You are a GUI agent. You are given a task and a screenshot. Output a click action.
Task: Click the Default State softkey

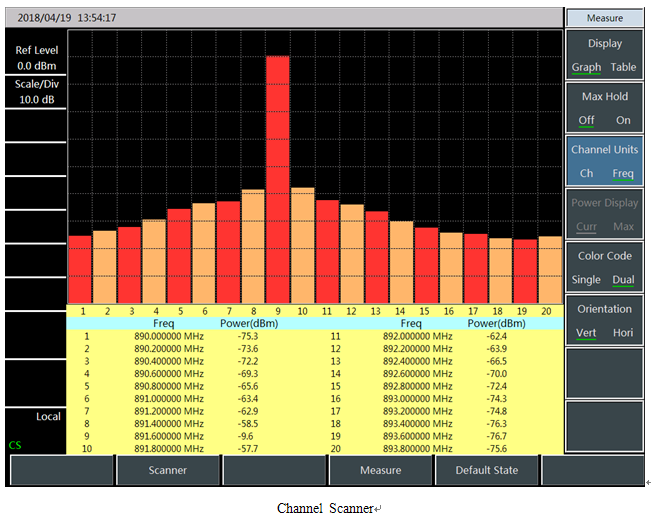click(x=487, y=470)
